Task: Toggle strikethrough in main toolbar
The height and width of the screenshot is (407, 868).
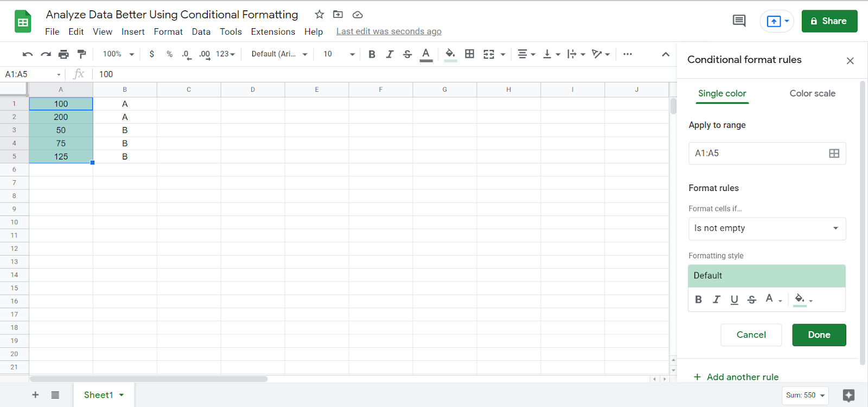Action: (x=407, y=54)
